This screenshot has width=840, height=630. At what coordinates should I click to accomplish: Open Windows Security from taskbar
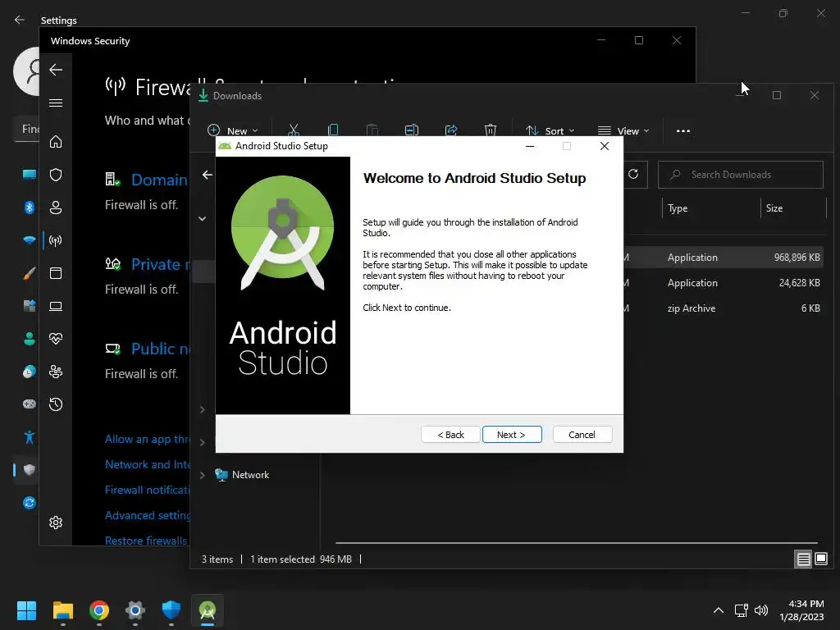171,610
